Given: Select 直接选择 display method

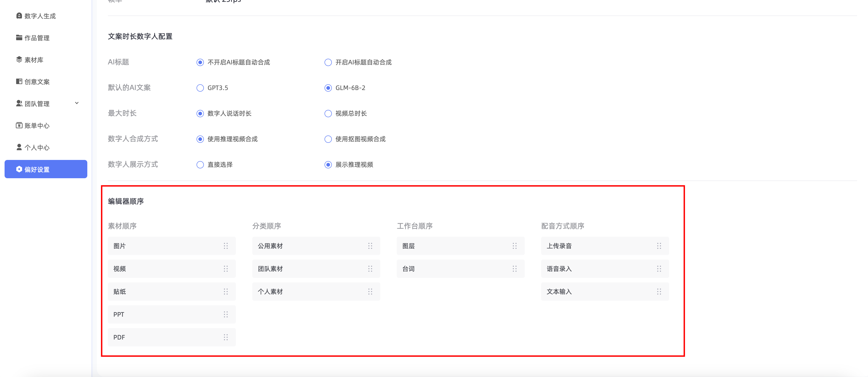Looking at the screenshot, I should (x=200, y=165).
